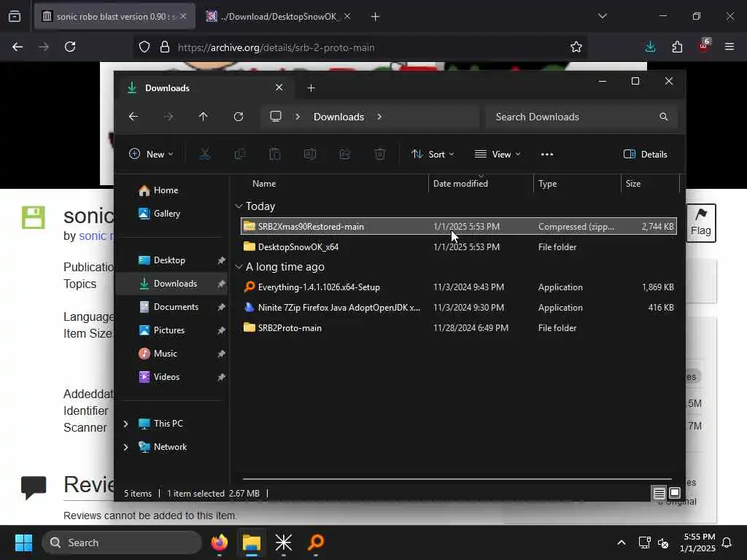Screen dimensions: 747x560
Task: Click the Flag button on archive.org page
Action: [701, 223]
